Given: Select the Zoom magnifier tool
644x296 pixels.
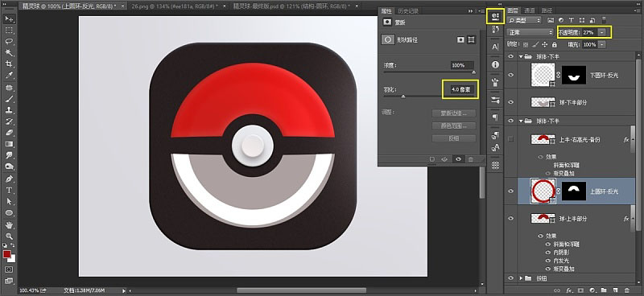Looking at the screenshot, I should [9, 236].
